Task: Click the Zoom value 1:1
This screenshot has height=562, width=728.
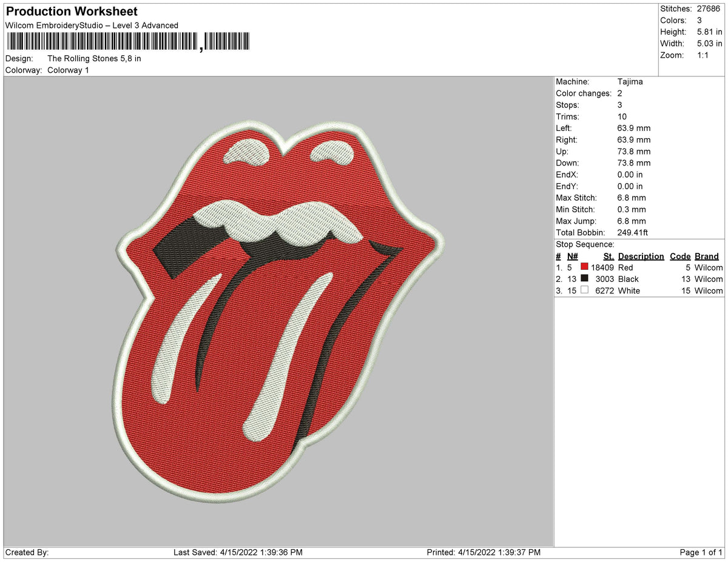Action: pyautogui.click(x=704, y=55)
